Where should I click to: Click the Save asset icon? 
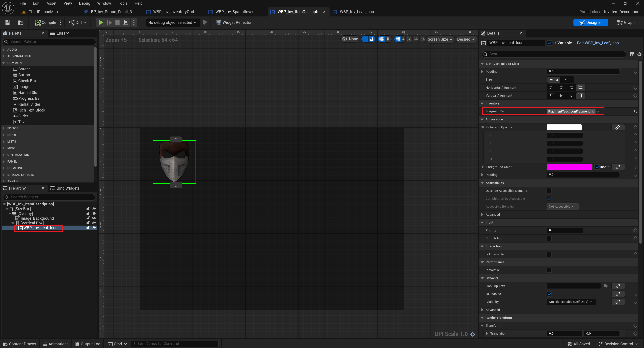8,23
